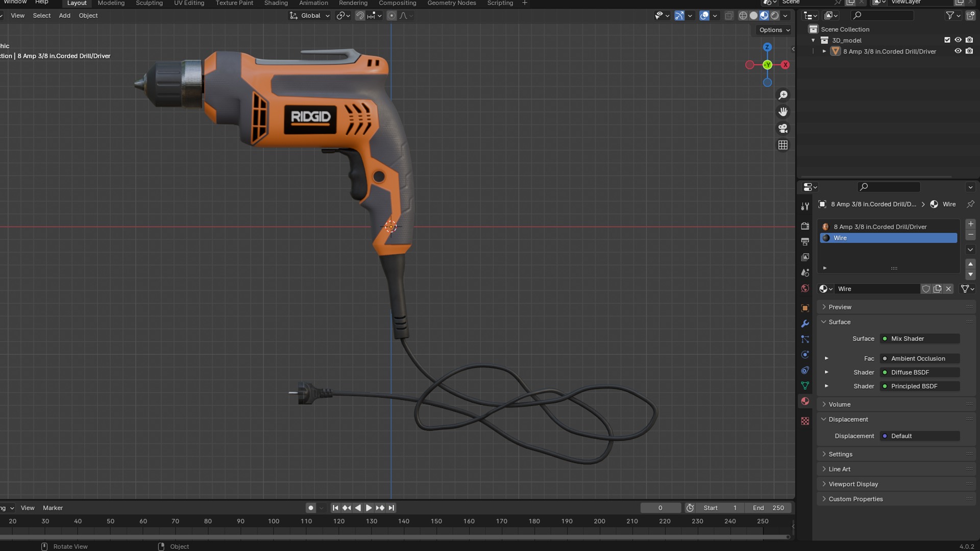Open the Render properties tab
Image resolution: width=980 pixels, height=551 pixels.
[805, 226]
